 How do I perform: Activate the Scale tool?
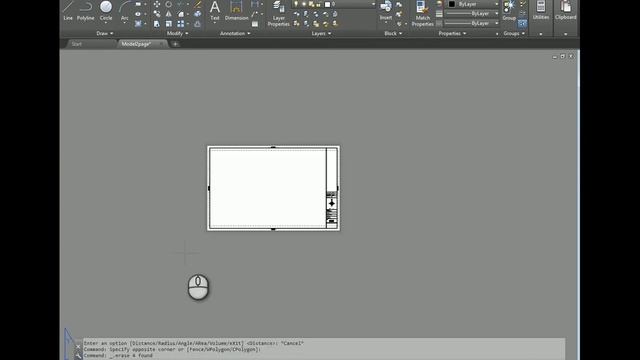169,24
